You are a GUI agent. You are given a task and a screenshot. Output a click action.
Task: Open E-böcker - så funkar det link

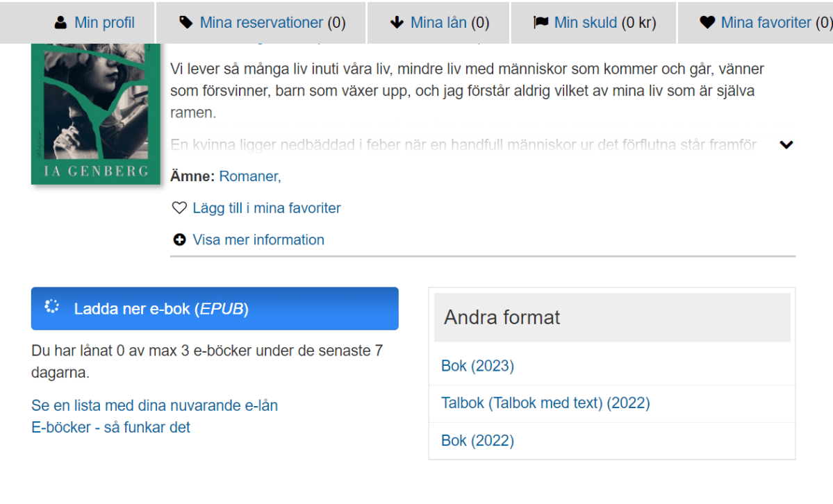(110, 427)
